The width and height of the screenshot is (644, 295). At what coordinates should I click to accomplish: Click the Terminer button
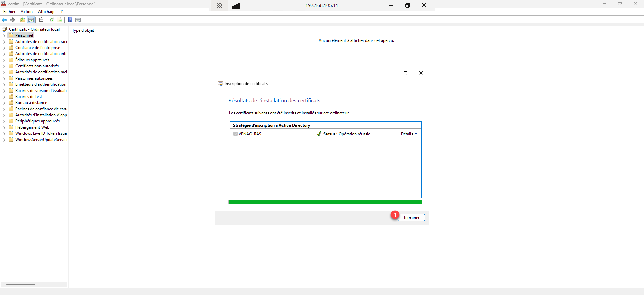click(x=411, y=218)
